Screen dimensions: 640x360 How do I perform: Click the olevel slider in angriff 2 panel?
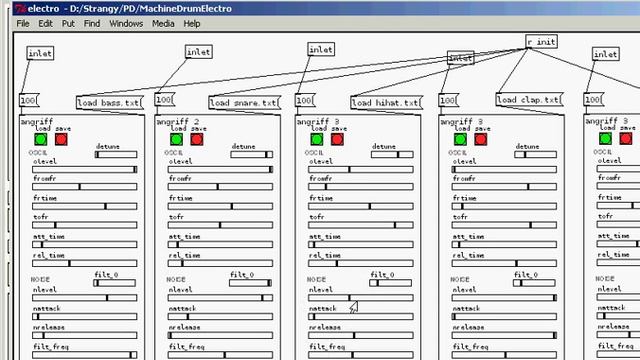(220, 169)
